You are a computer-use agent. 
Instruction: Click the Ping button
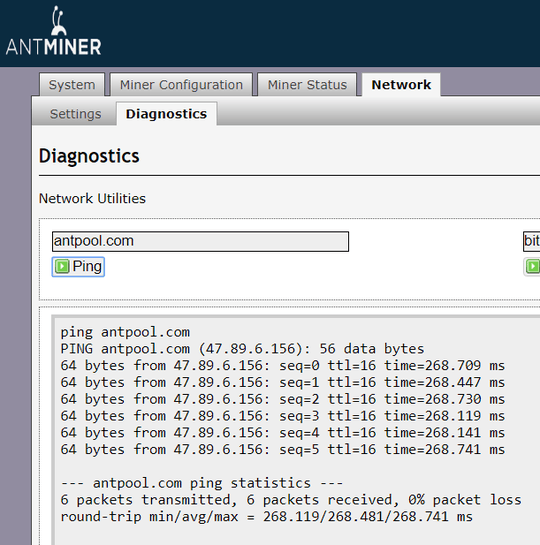pyautogui.click(x=78, y=267)
